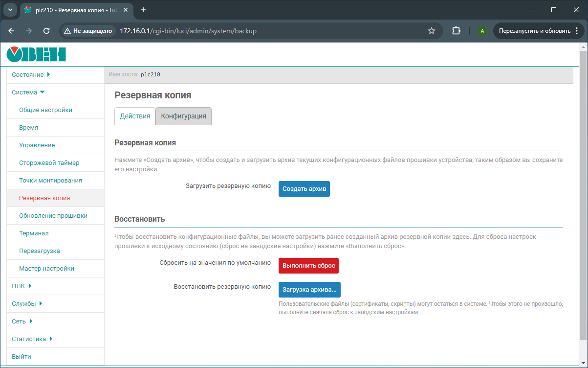Open the browser extensions puzzle icon

(456, 31)
